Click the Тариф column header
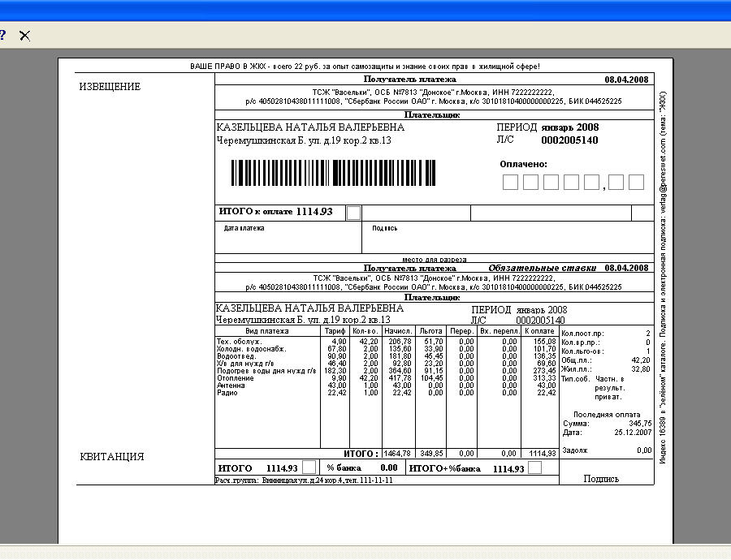The image size is (731, 560). [x=335, y=331]
